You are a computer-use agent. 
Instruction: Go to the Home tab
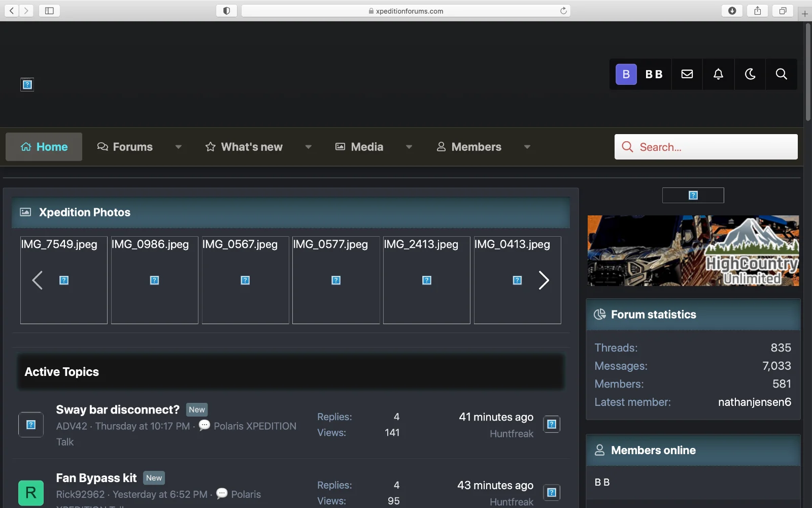(x=44, y=147)
